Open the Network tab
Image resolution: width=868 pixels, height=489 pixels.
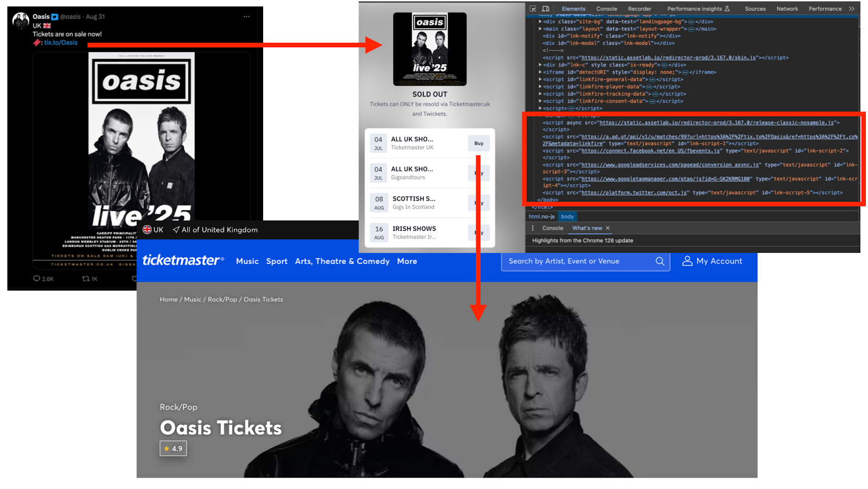click(787, 9)
